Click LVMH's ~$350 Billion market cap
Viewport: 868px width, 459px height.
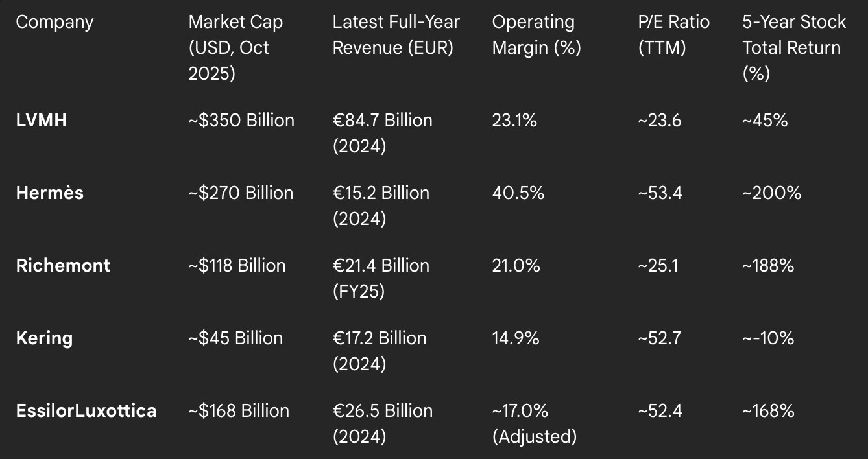241,121
